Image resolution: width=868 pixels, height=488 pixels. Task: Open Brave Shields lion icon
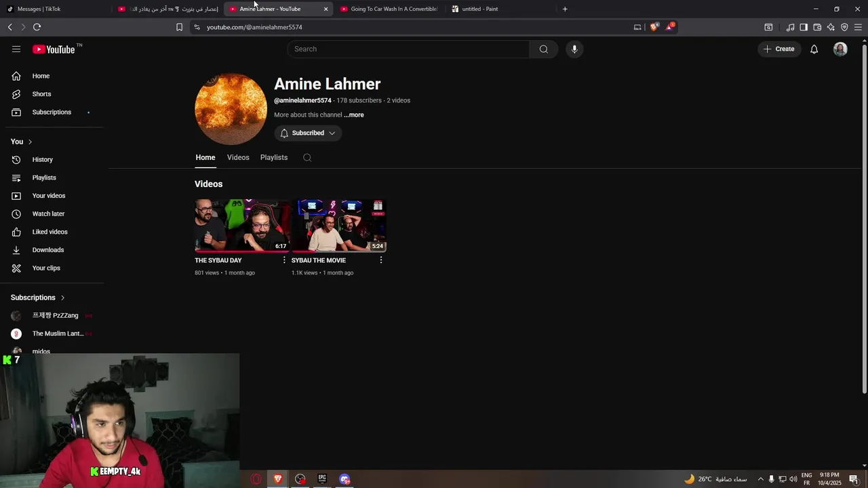click(x=654, y=27)
